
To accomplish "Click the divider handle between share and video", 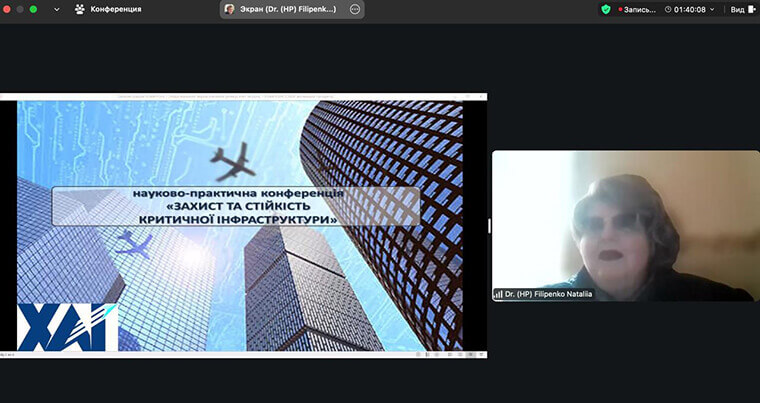I will click(x=489, y=226).
